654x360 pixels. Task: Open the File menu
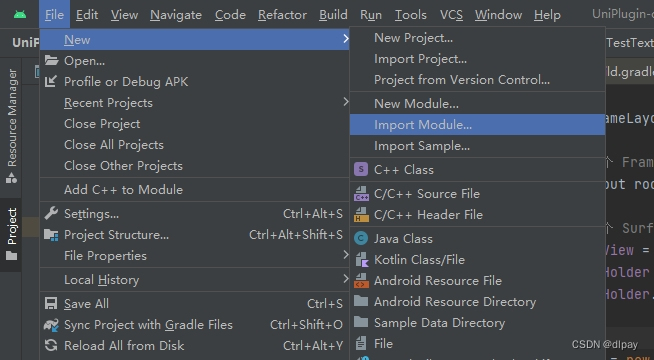coord(54,15)
